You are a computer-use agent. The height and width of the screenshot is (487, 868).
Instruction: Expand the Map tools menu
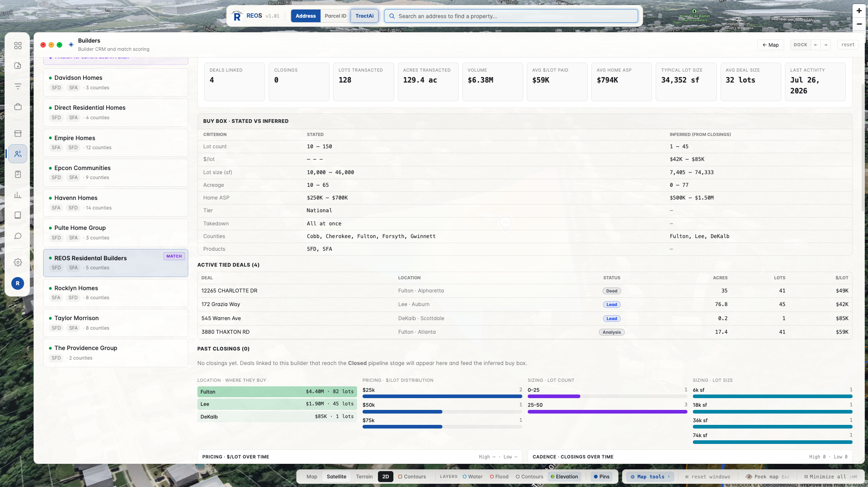(651, 477)
